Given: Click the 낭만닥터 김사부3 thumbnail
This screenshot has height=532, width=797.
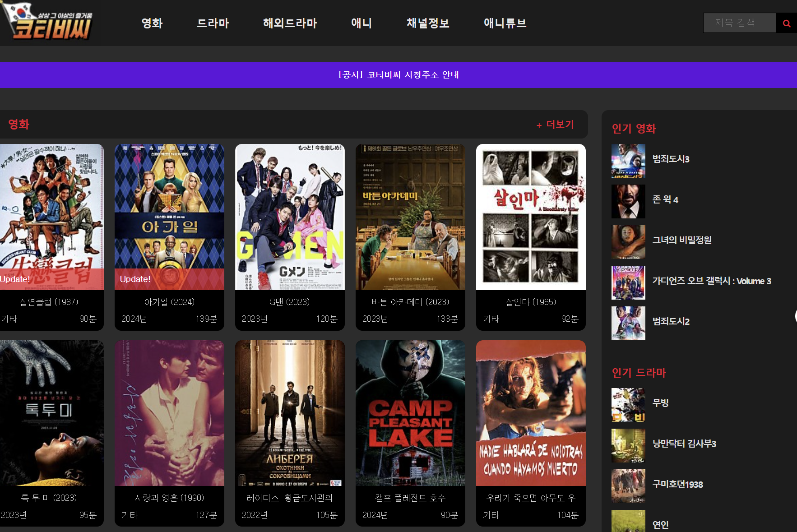Looking at the screenshot, I should (x=628, y=445).
